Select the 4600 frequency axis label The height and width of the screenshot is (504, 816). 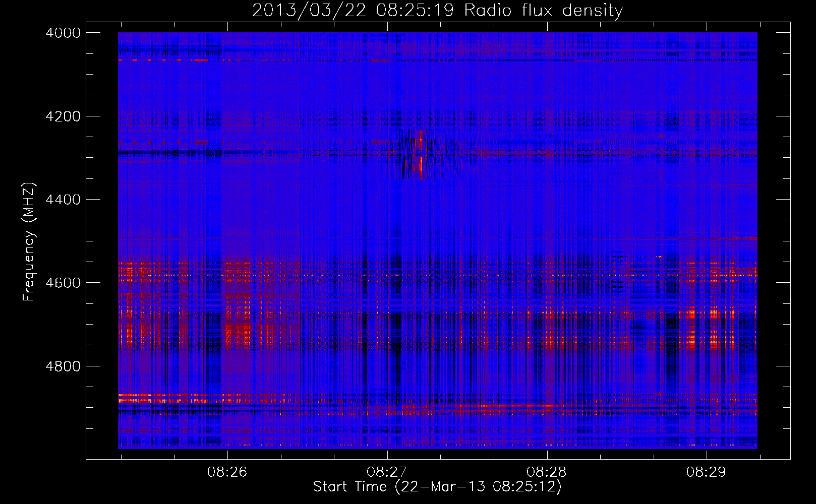(x=63, y=283)
